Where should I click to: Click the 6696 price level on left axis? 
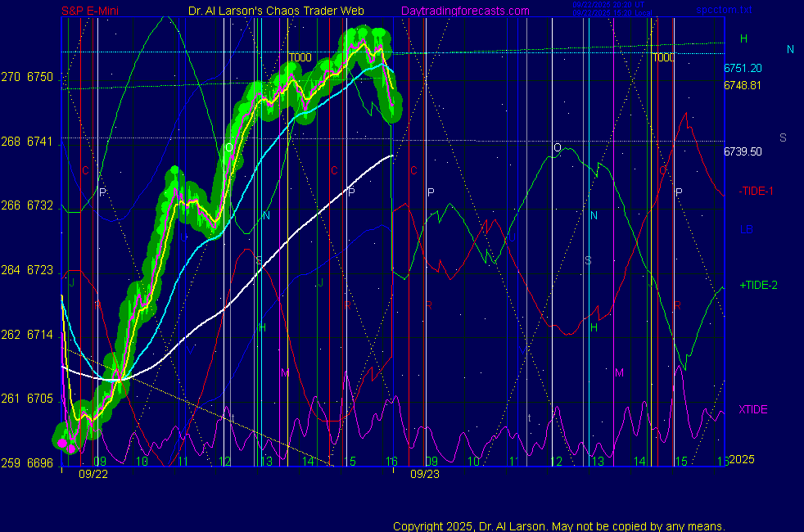(41, 463)
